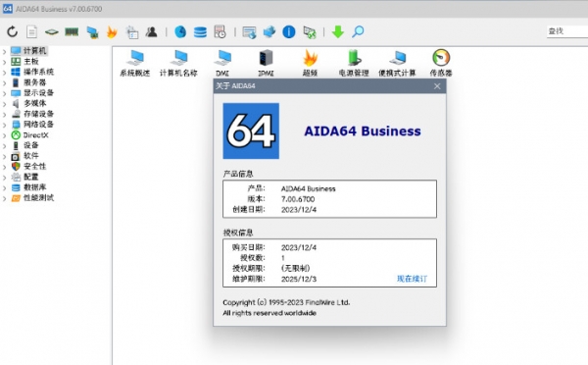Select 主板 in the sidebar tree
Screen dimensions: 588x365
(30, 61)
